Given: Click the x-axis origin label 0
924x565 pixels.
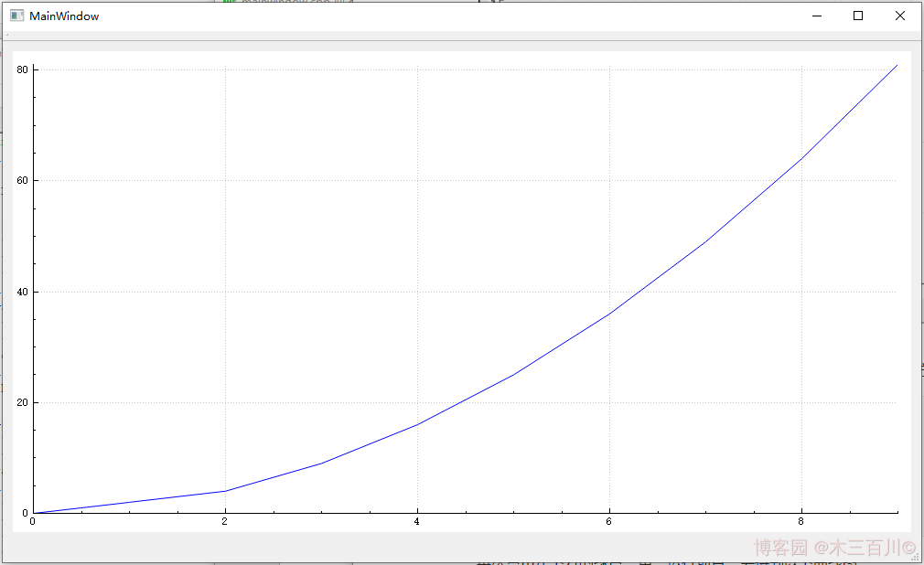Looking at the screenshot, I should click(x=33, y=522).
